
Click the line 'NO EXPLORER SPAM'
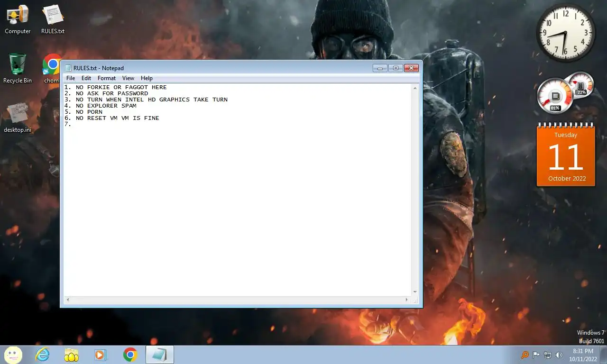point(106,106)
